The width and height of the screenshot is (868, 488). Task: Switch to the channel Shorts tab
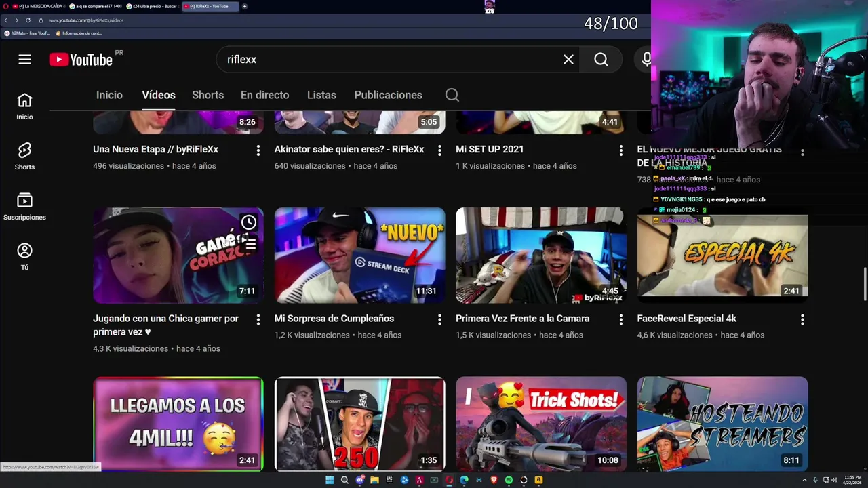point(208,95)
